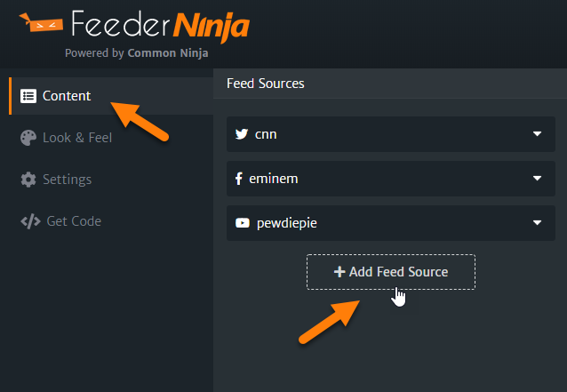This screenshot has height=392, width=567.
Task: Click the Get Code brackets icon
Action: (30, 221)
